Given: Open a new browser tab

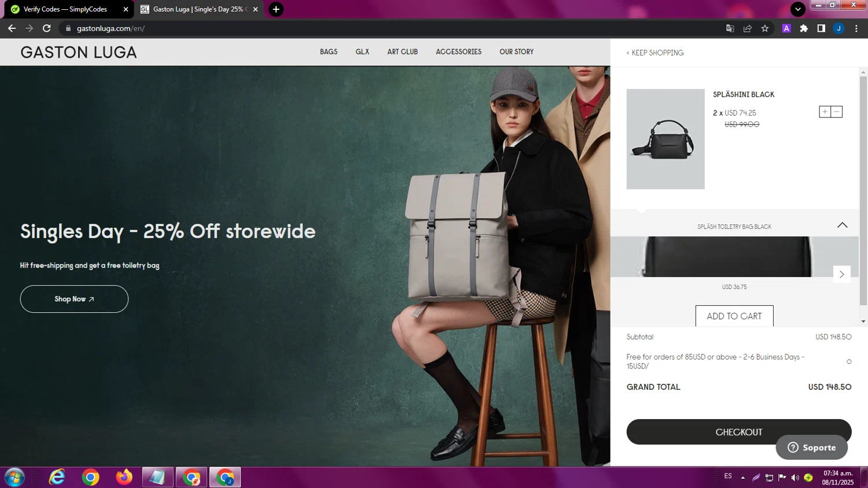Looking at the screenshot, I should [x=276, y=9].
